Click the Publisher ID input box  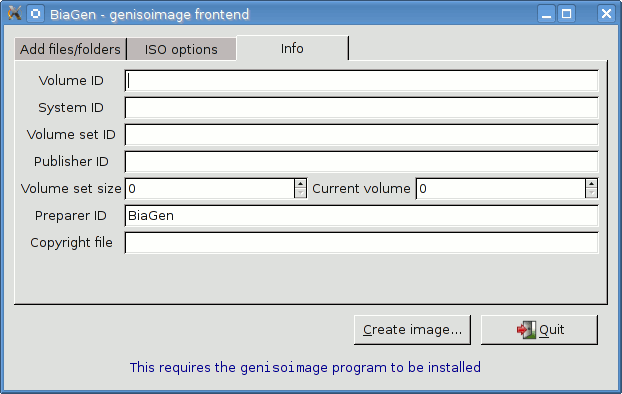[361, 162]
